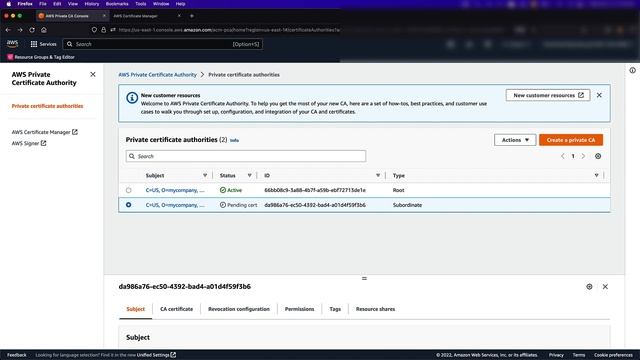This screenshot has height=360, width=640.
Task: Open AWS Certificate Manager sidebar link
Action: (x=44, y=132)
